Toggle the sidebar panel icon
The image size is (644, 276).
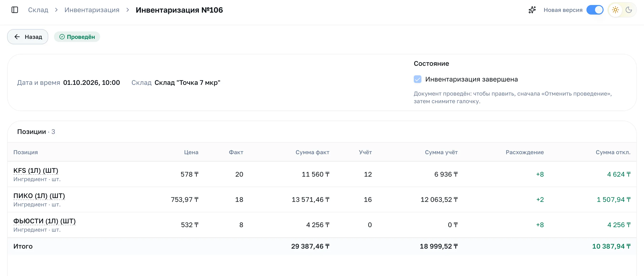click(x=15, y=10)
